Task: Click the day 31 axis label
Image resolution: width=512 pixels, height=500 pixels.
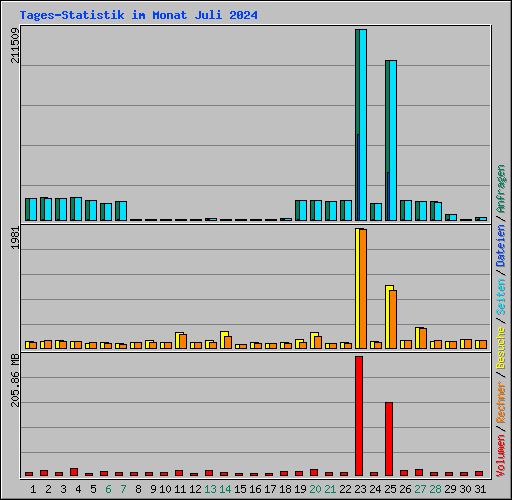Action: click(x=480, y=489)
